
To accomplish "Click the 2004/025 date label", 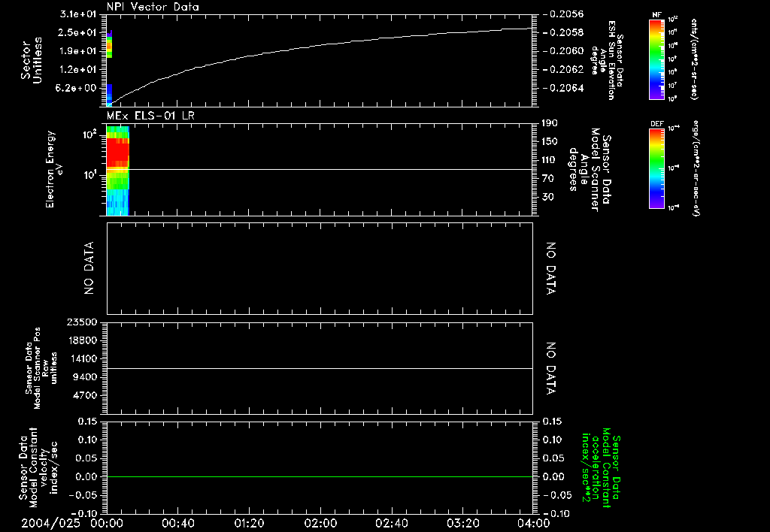I will click(x=50, y=523).
